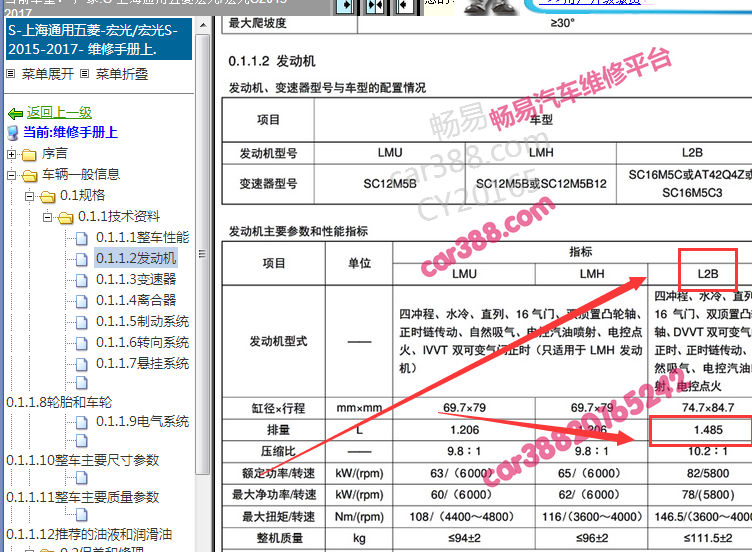Open the 车辆一般信息 tree item
The height and width of the screenshot is (552, 752).
[81, 175]
